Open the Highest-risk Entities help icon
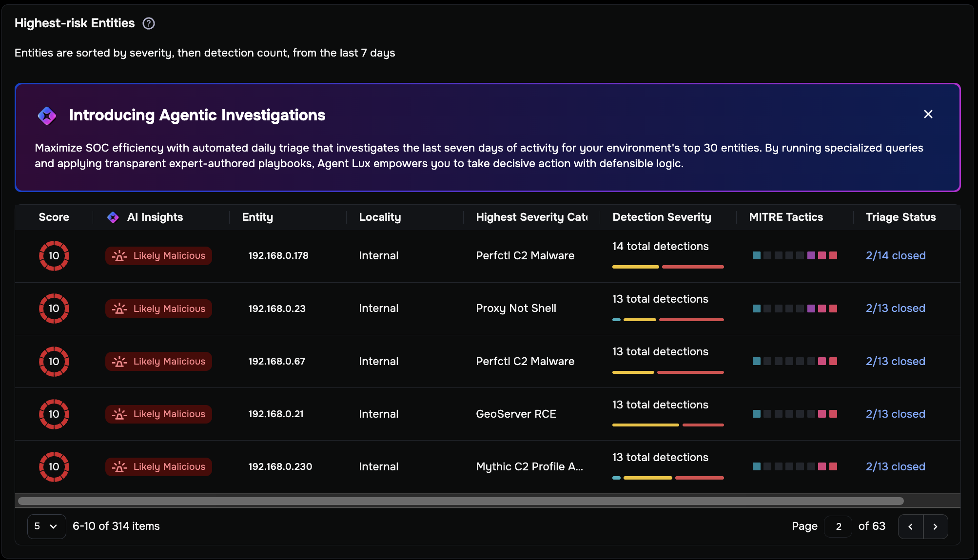The width and height of the screenshot is (978, 560). pos(149,23)
